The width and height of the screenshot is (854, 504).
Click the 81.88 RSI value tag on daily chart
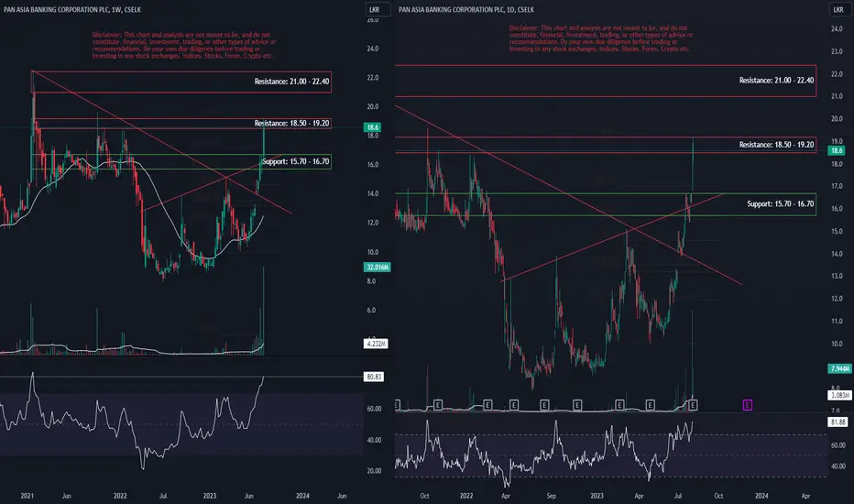pos(838,422)
